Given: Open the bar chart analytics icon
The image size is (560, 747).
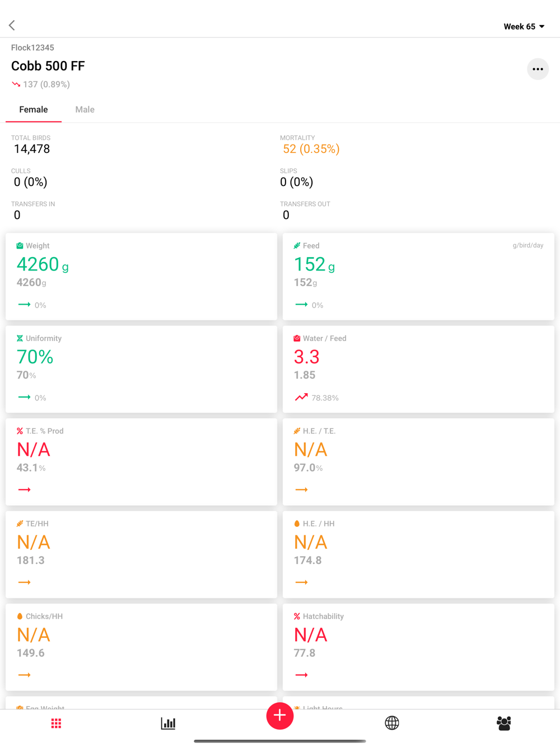Looking at the screenshot, I should (x=168, y=723).
